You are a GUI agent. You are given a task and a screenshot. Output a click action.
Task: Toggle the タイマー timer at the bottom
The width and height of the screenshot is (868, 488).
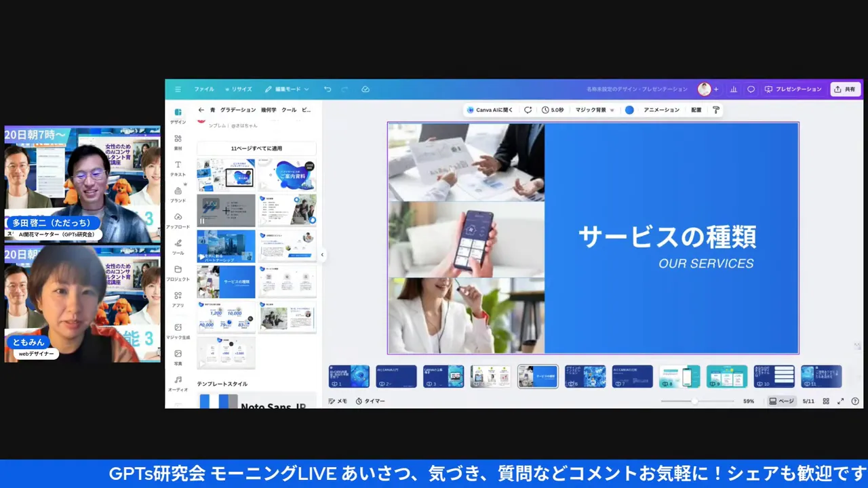coord(370,401)
